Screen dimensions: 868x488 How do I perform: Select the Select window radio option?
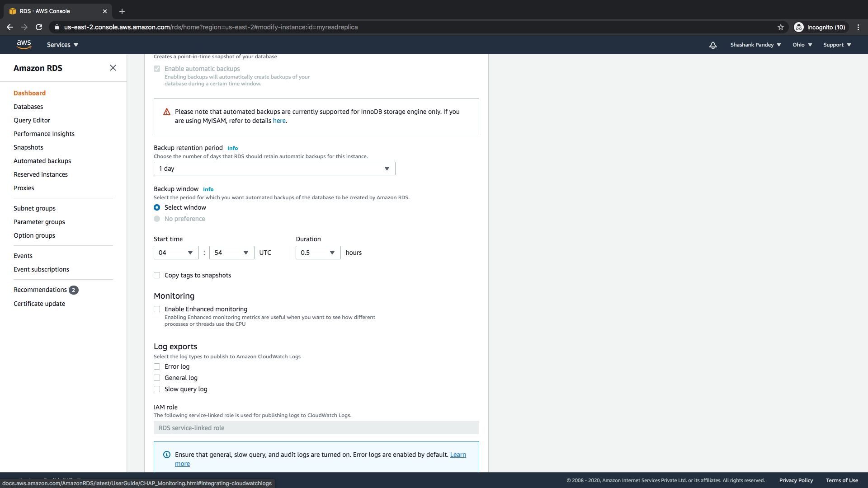coord(157,207)
